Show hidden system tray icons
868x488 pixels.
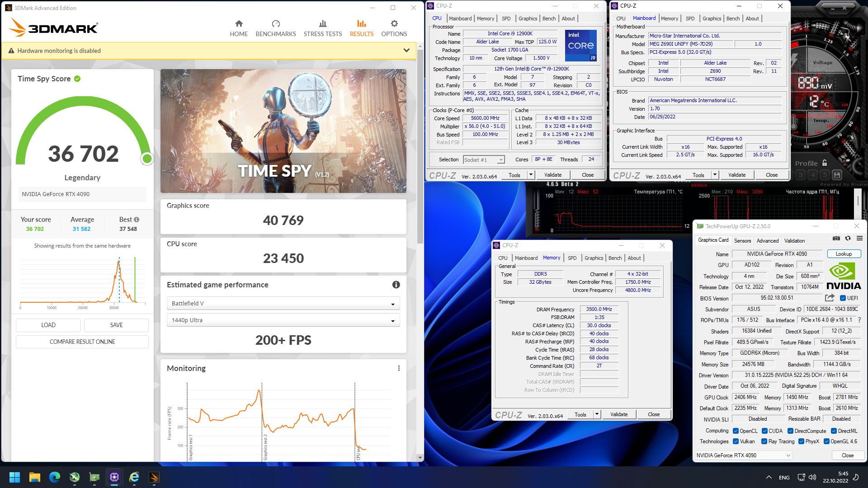pyautogui.click(x=769, y=477)
